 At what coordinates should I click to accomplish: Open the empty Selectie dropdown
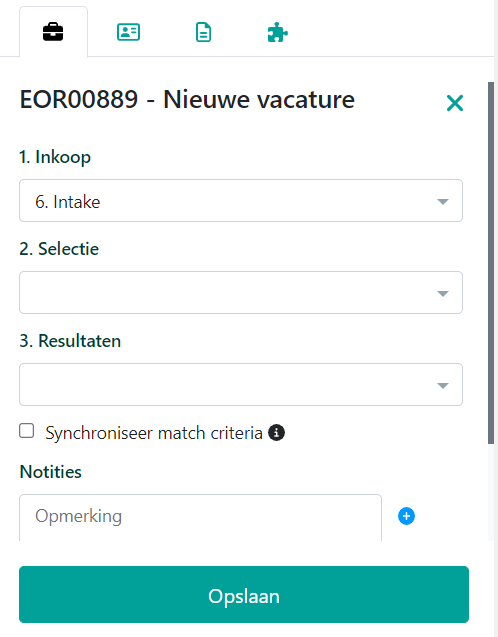(x=241, y=292)
